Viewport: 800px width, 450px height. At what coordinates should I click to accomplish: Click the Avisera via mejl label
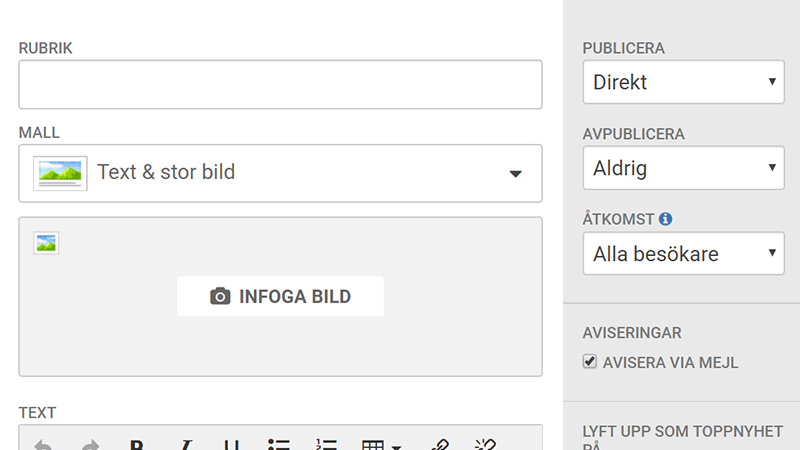coord(670,363)
